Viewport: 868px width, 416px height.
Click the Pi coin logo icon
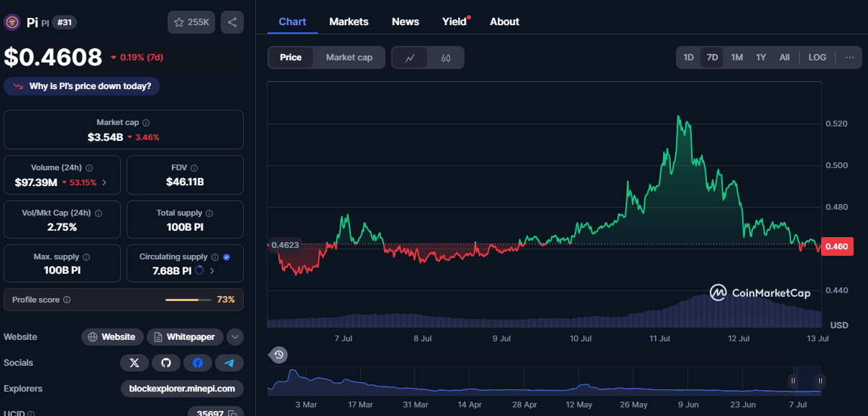12,22
